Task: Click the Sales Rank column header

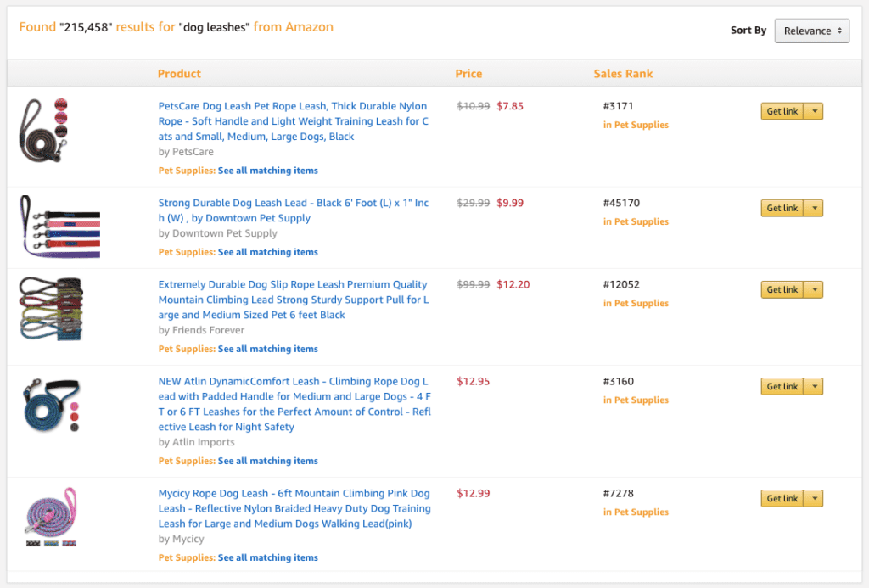Action: click(623, 74)
